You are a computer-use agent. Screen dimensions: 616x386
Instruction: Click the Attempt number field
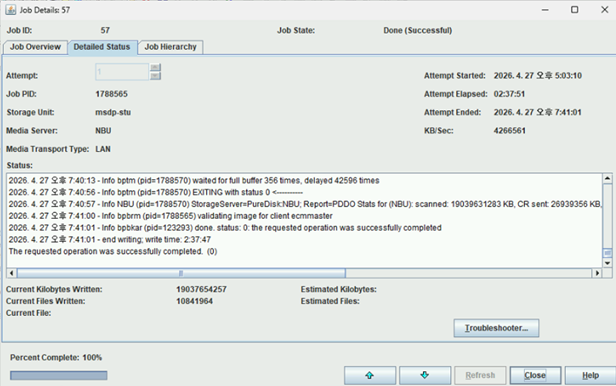tap(122, 72)
